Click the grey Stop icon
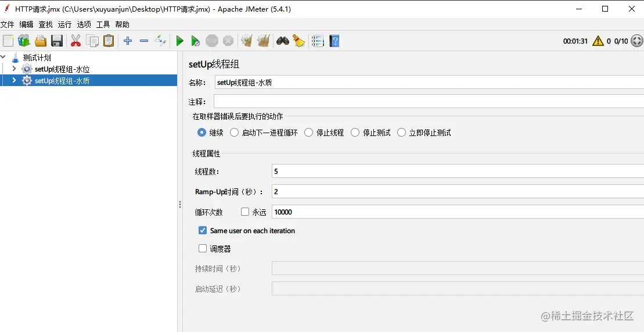This screenshot has width=644, height=332. (x=212, y=41)
